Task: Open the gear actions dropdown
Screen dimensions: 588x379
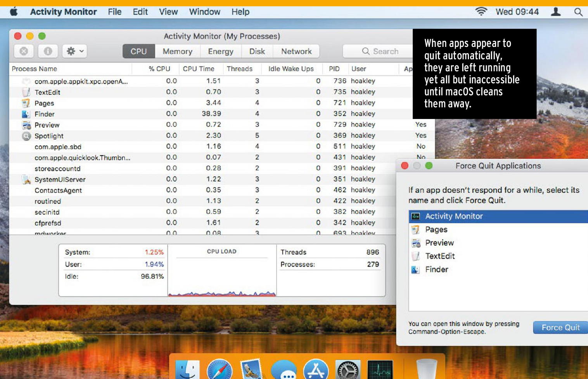Action: 75,51
